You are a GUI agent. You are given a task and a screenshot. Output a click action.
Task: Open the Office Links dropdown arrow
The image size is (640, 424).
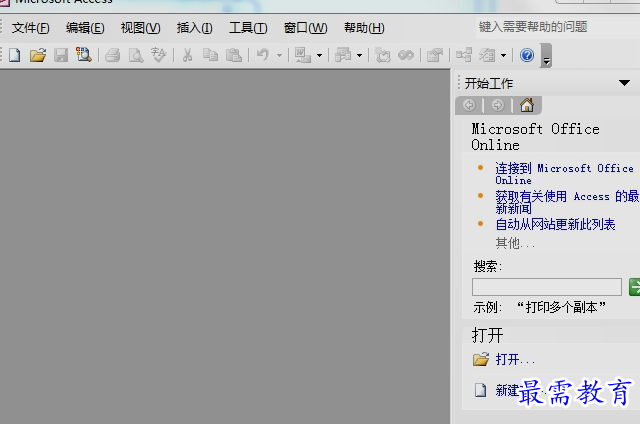tap(319, 55)
